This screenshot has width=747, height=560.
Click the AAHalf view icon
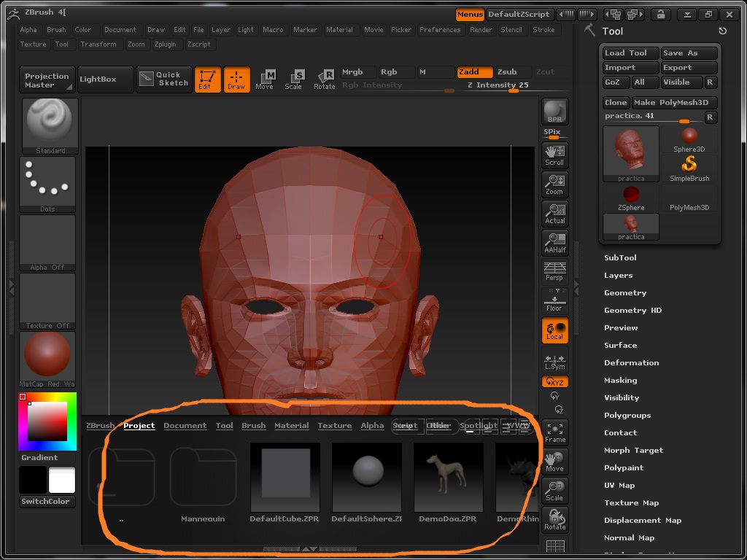tap(554, 242)
